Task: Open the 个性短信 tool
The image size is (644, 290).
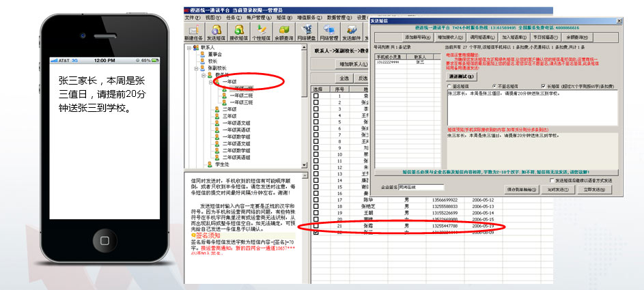Action: (x=262, y=33)
